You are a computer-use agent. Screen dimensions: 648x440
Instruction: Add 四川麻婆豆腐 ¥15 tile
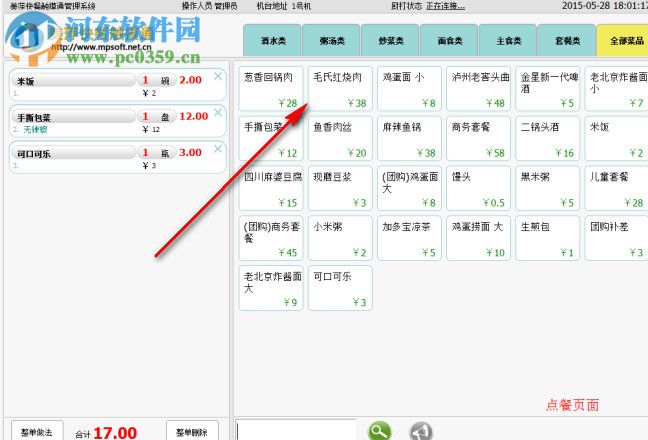271,189
